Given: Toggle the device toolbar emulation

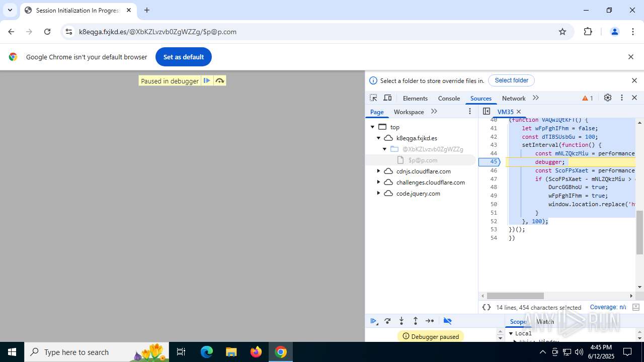Looking at the screenshot, I should 387,98.
